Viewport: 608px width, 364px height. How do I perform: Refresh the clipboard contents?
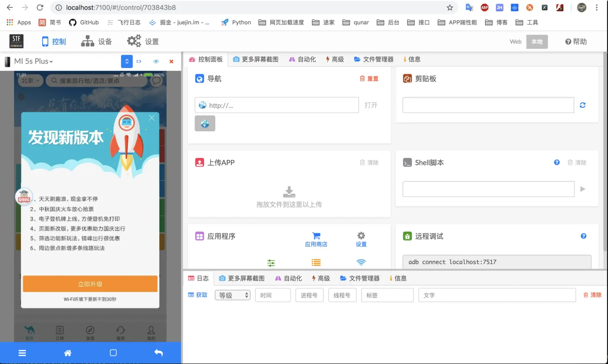[582, 105]
